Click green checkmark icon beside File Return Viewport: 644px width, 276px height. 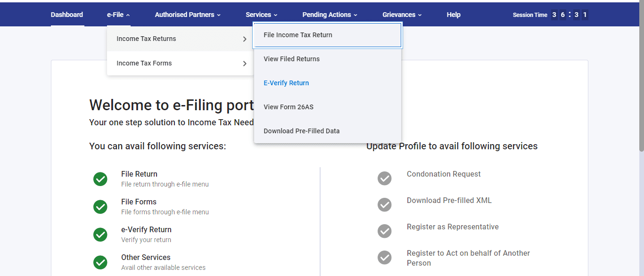(100, 179)
